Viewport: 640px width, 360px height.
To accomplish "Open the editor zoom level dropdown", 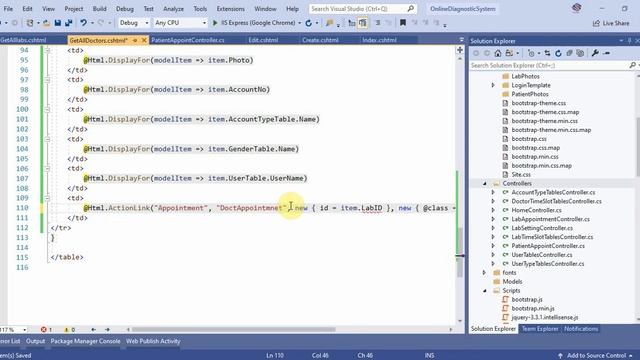I will coord(24,329).
